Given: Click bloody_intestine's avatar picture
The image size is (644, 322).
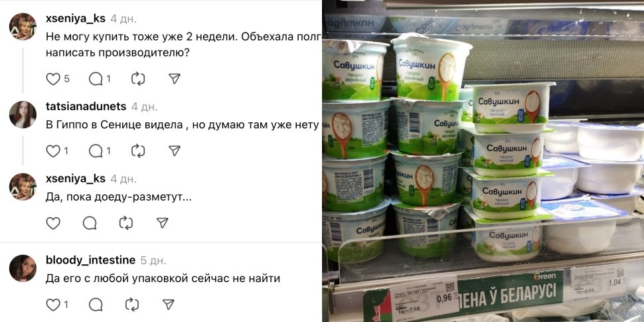Looking at the screenshot, I should point(23,268).
